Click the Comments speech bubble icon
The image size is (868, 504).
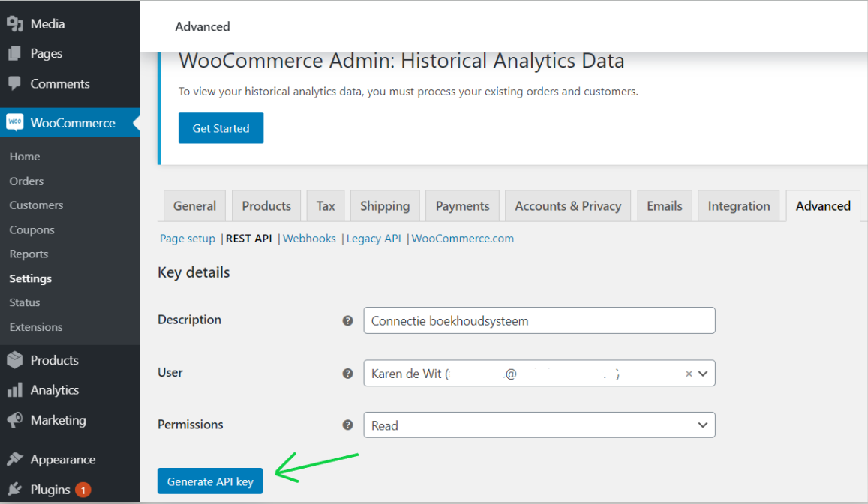click(x=15, y=83)
